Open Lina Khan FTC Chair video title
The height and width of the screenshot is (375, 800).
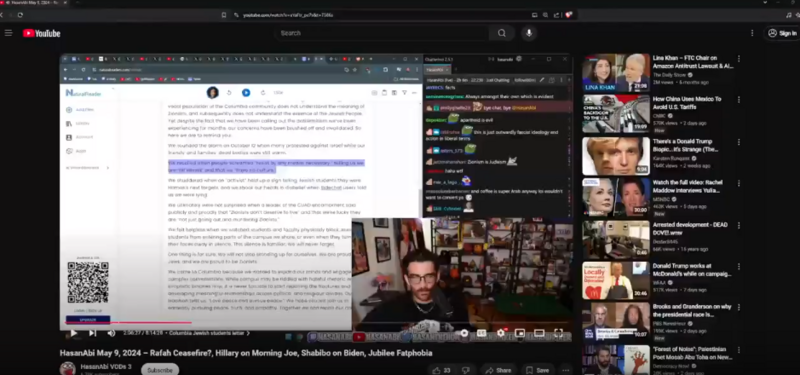point(692,62)
